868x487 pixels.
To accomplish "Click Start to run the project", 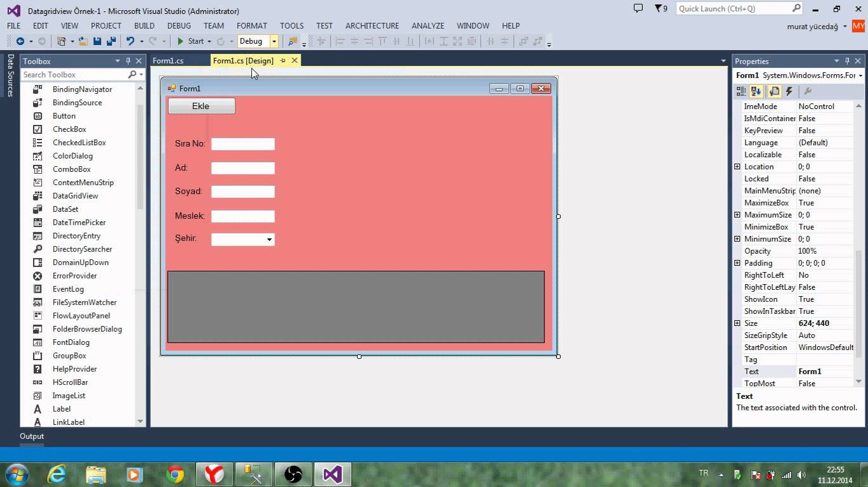I will [x=190, y=41].
